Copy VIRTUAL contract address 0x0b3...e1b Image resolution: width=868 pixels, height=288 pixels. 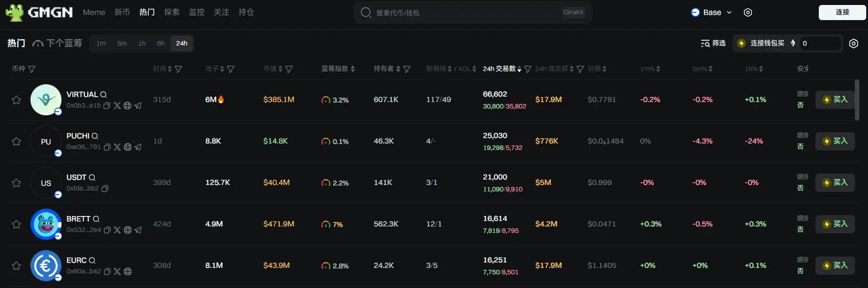tap(107, 106)
